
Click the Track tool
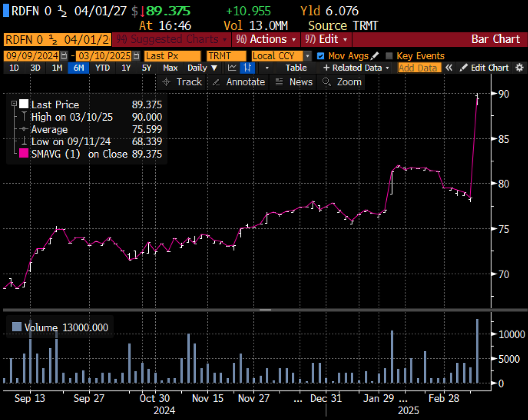182,82
